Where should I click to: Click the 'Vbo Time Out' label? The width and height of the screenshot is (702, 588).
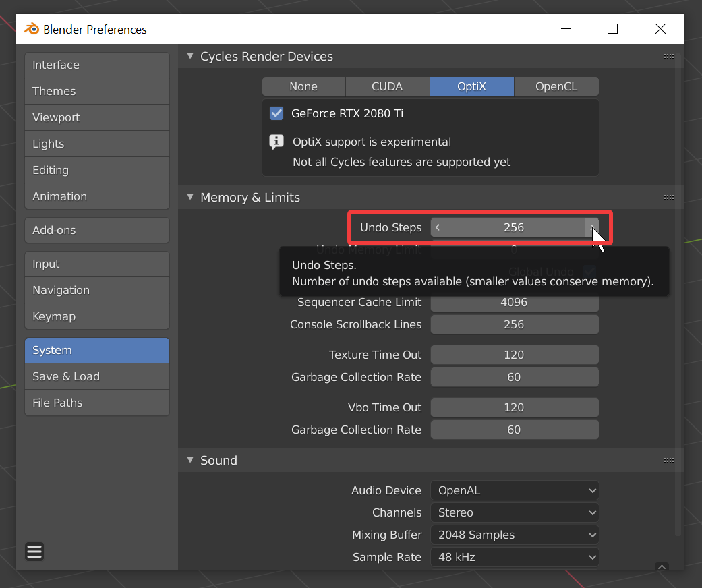384,407
